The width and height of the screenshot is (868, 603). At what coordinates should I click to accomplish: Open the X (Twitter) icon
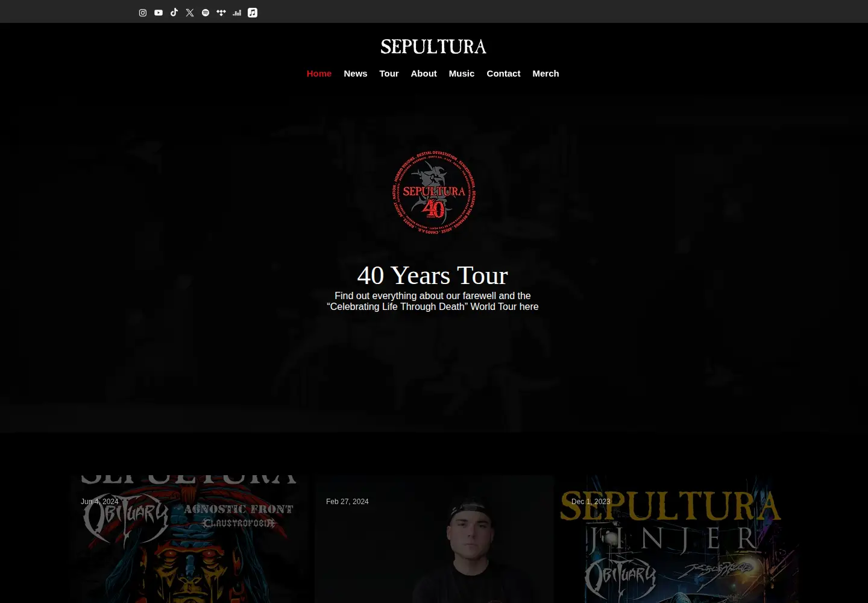tap(190, 13)
